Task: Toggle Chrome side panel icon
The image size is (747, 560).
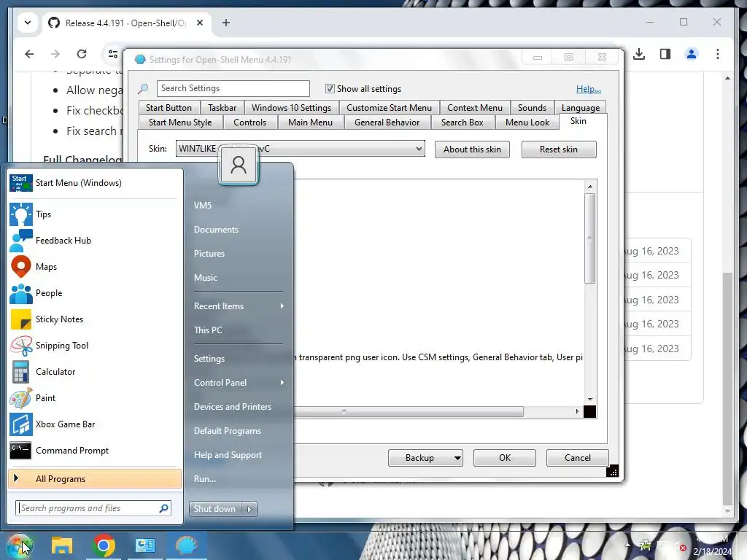Action: click(665, 54)
